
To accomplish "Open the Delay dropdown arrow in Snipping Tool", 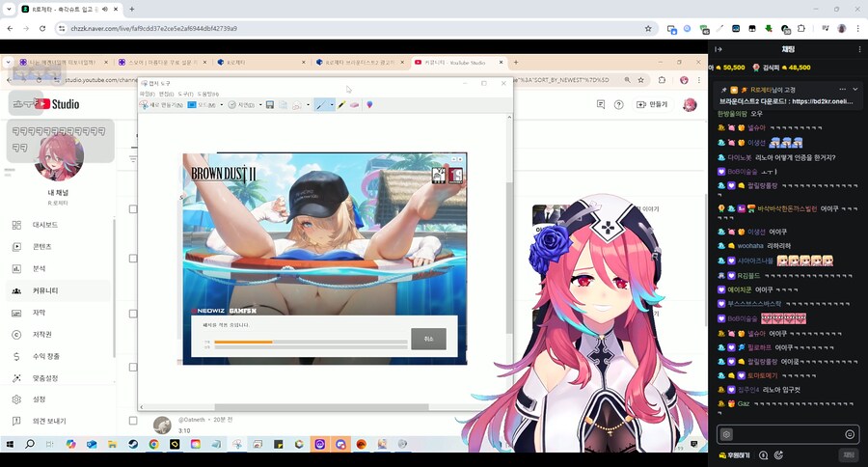I will 260,105.
